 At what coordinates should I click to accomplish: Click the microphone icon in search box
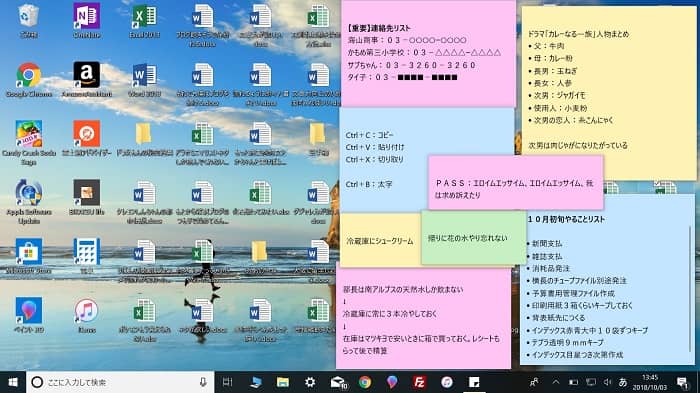click(x=203, y=382)
